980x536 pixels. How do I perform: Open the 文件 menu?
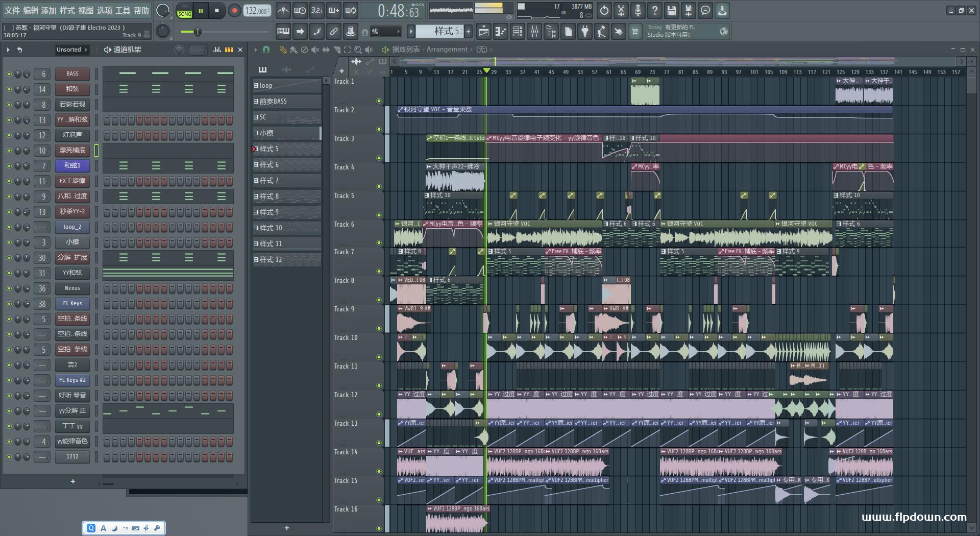12,10
